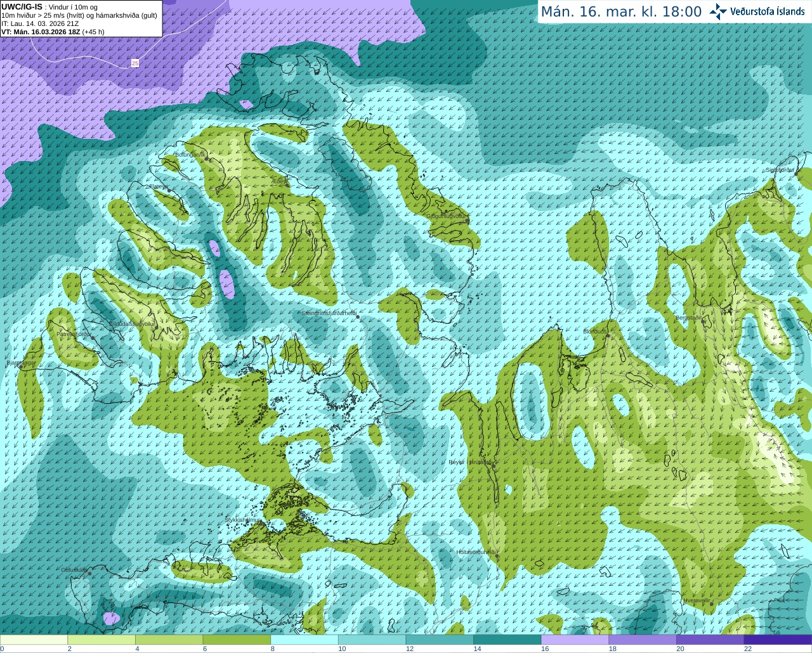The image size is (812, 653).
Task: Click the 0–2 m/s palest legend swatch
Action: click(x=34, y=640)
